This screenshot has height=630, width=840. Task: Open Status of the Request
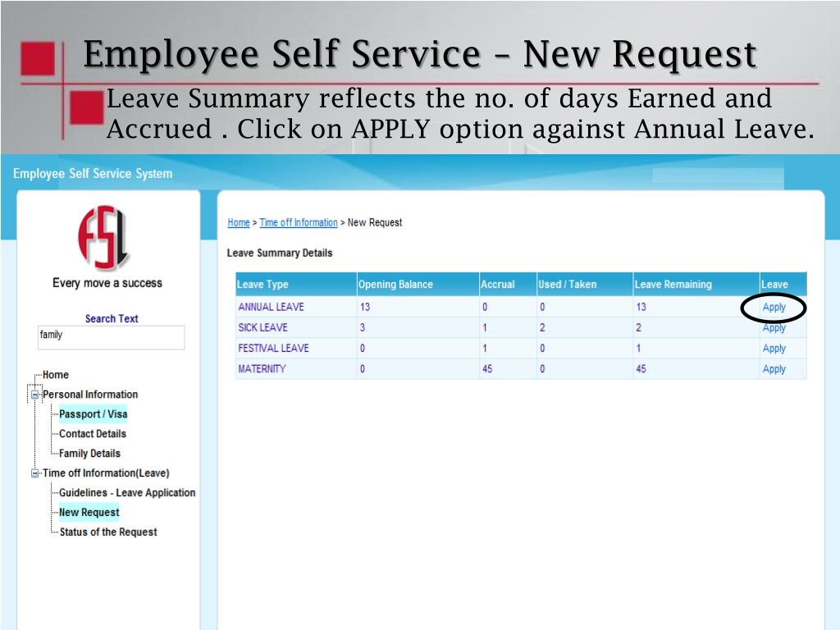pyautogui.click(x=108, y=532)
